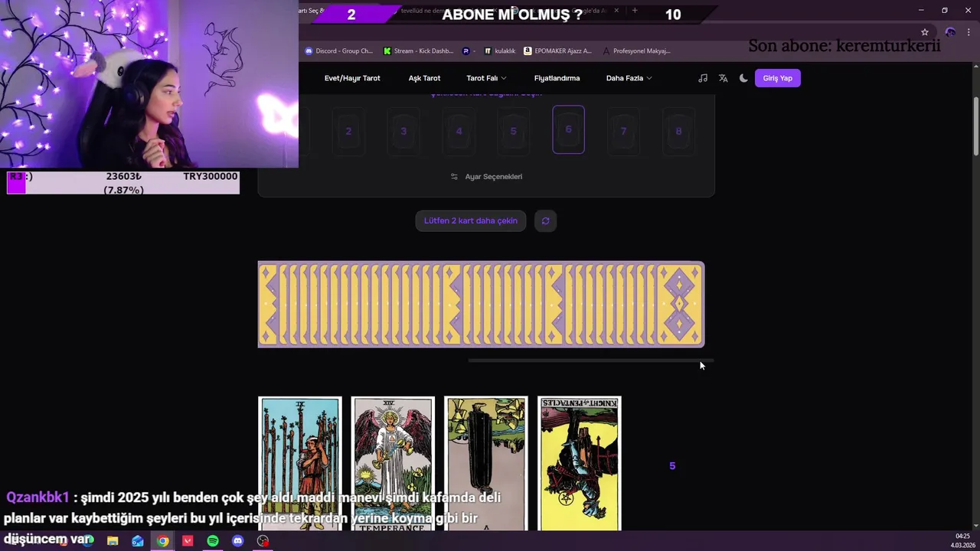
Task: Open a new browser tab
Action: (635, 11)
